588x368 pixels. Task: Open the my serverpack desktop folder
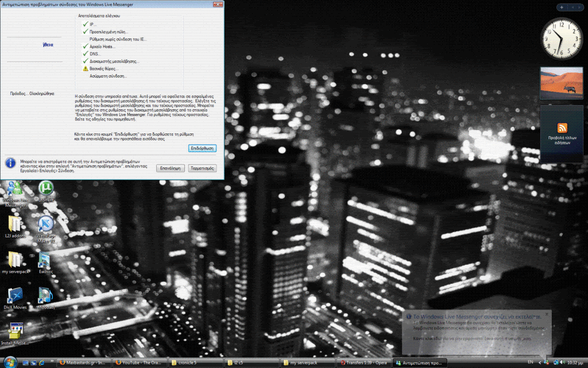click(x=15, y=260)
